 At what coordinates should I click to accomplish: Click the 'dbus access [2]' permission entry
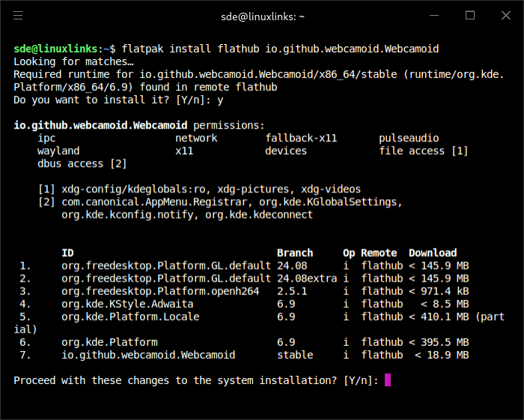[82, 164]
